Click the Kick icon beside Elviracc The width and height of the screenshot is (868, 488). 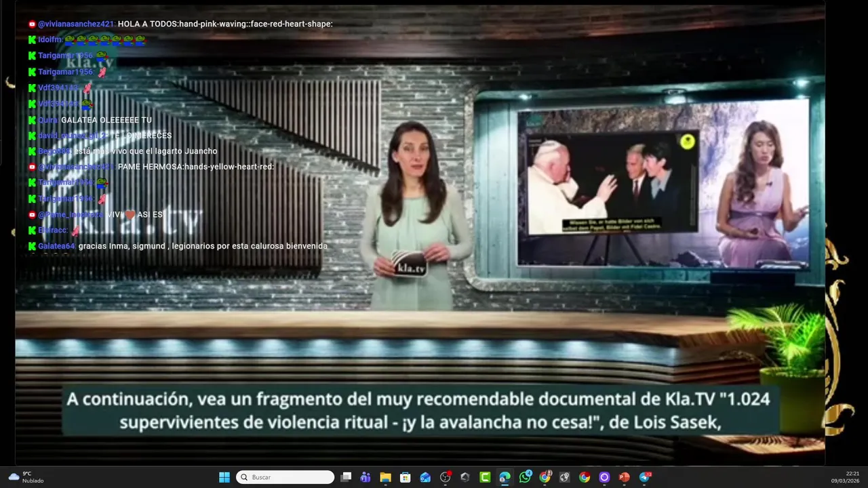pyautogui.click(x=32, y=230)
